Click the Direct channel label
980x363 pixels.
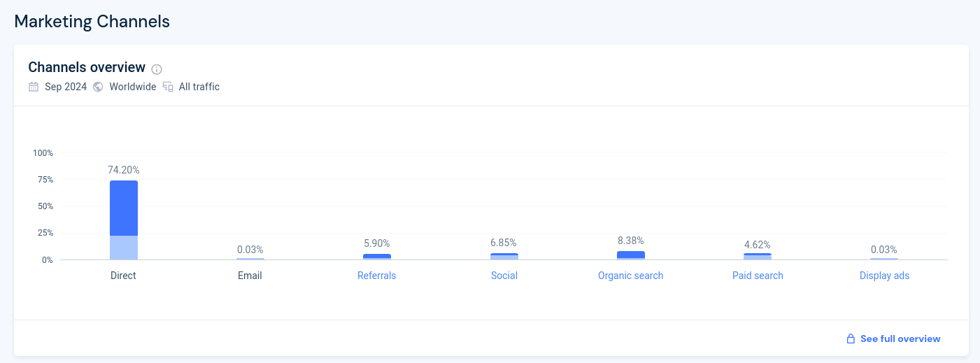[123, 276]
